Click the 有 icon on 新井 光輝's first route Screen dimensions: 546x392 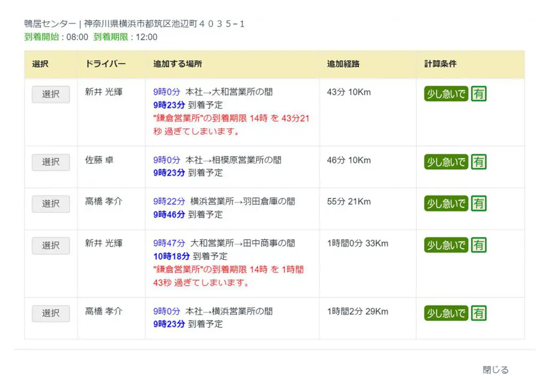(478, 94)
